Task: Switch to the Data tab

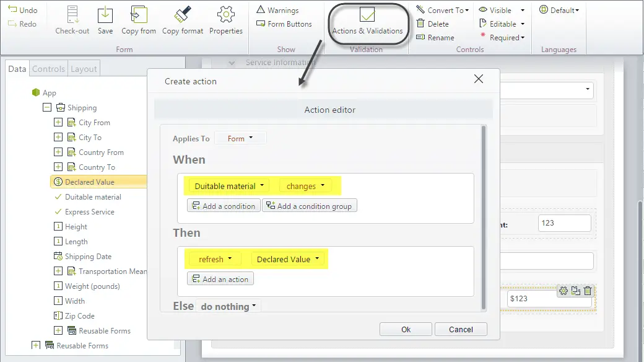Action: point(17,69)
